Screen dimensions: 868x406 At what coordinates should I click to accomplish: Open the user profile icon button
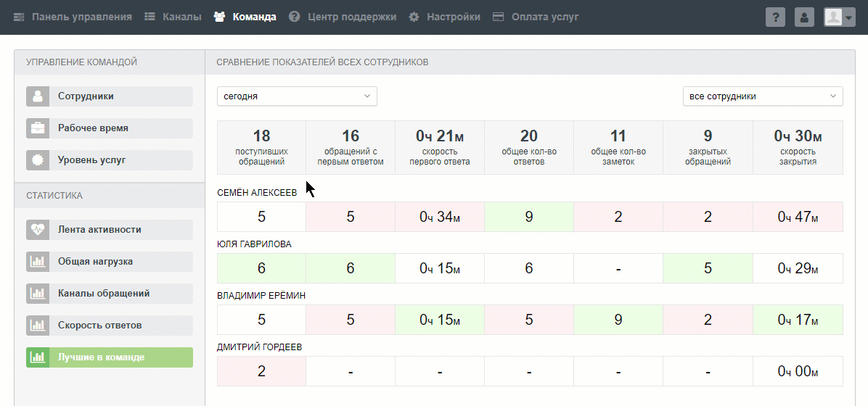click(x=804, y=17)
